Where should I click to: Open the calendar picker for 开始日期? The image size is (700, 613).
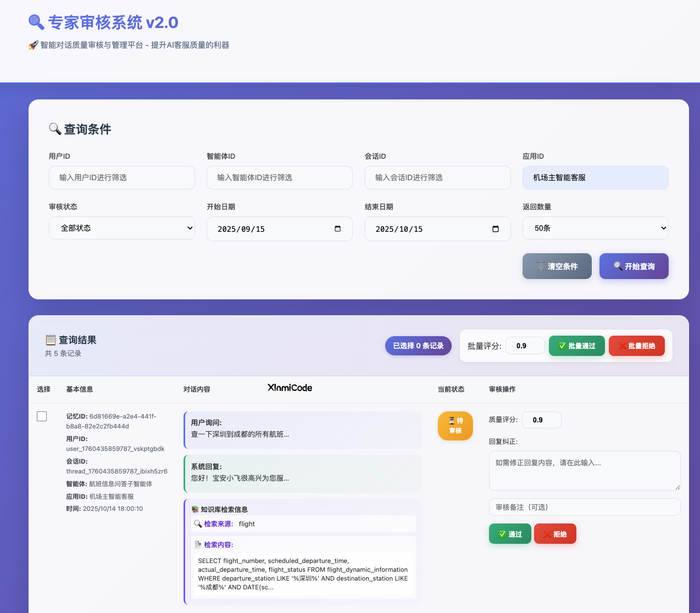coord(337,229)
